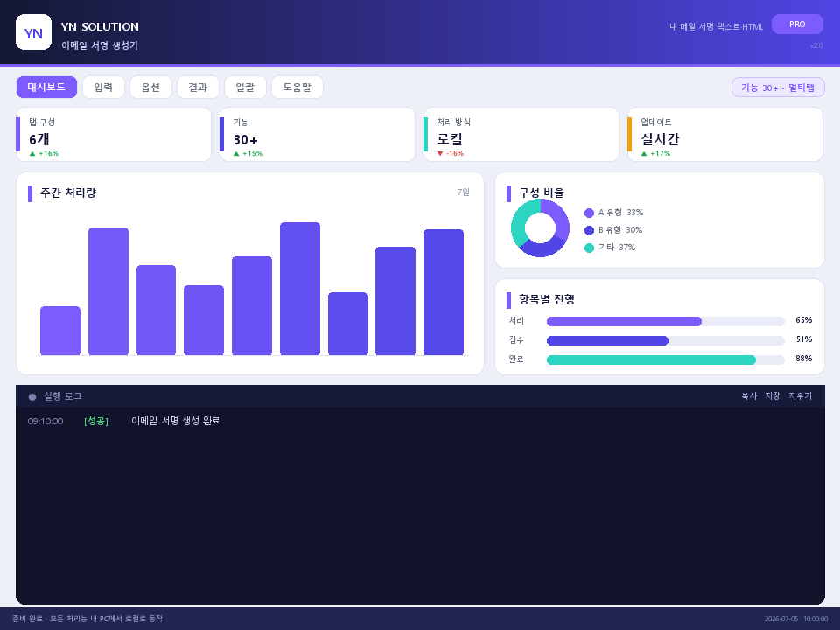Click the donut chart in 구성 비율
Screen dimensions: 840x630
click(540, 227)
